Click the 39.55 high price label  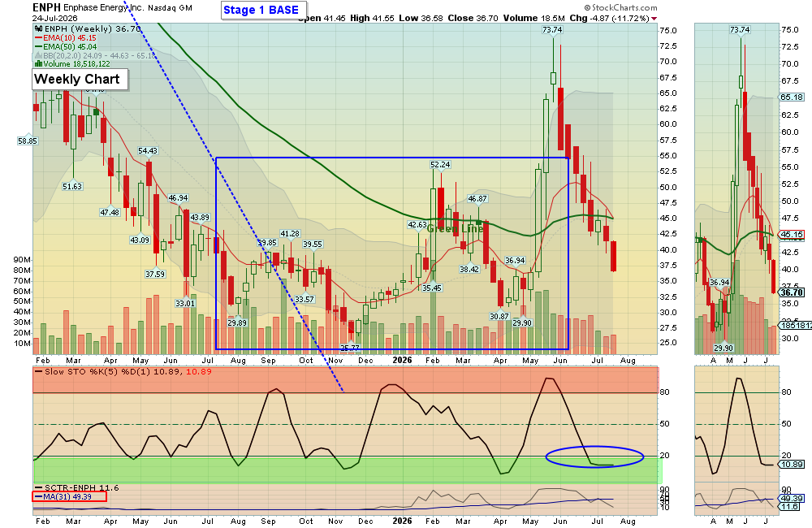coord(313,244)
